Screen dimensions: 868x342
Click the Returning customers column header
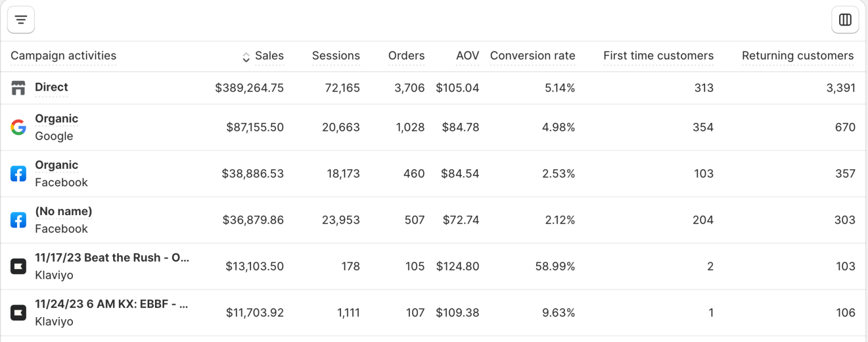(797, 56)
